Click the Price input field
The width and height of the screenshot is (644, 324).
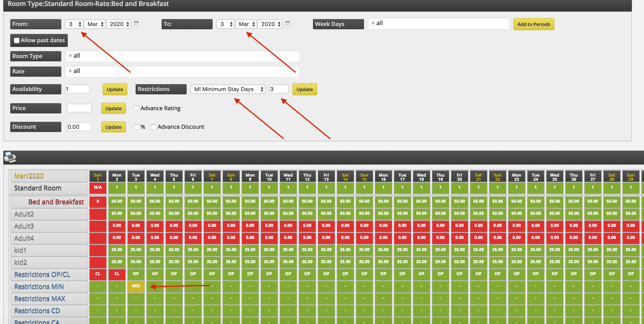79,108
